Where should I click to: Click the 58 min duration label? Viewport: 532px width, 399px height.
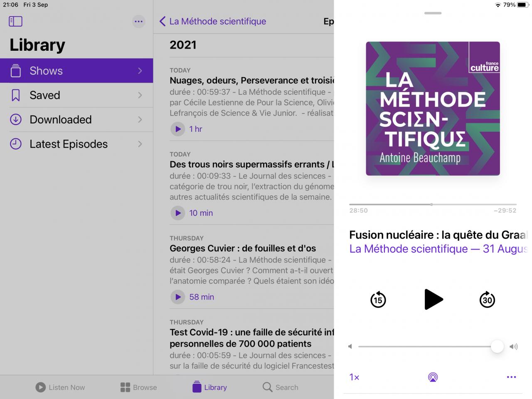[x=202, y=297]
